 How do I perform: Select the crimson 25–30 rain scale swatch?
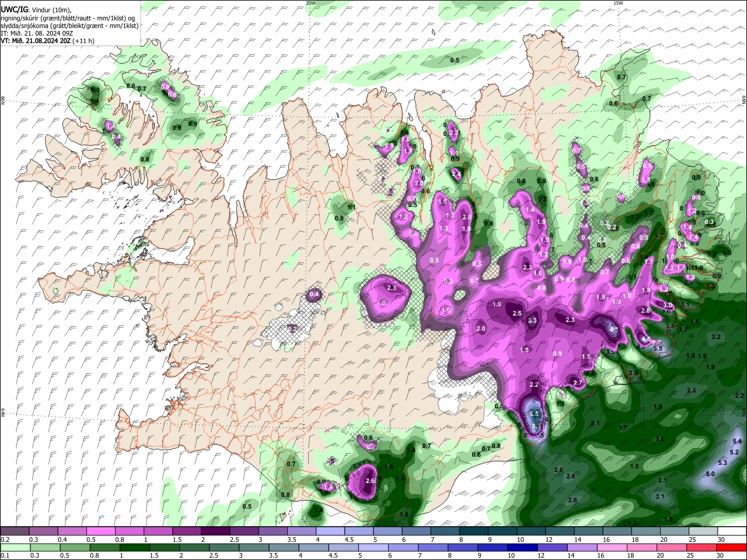click(x=702, y=547)
